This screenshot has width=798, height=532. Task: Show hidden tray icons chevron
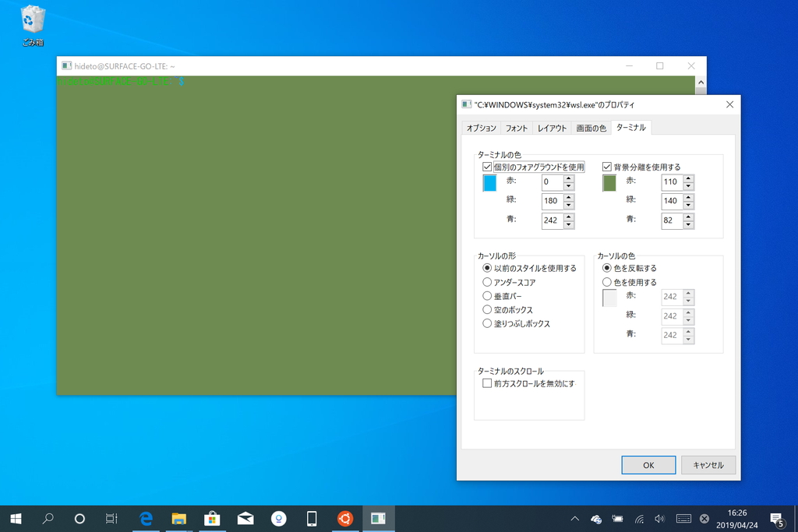[x=575, y=519]
